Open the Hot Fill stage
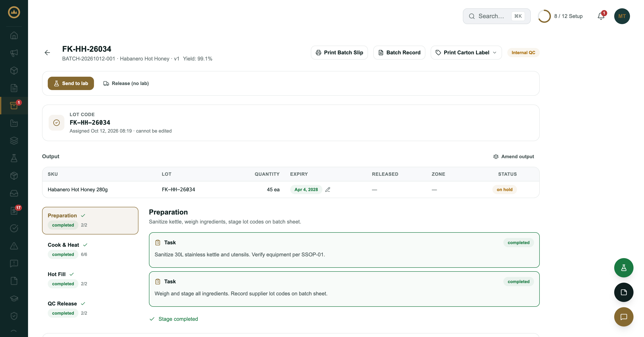Image resolution: width=644 pixels, height=337 pixels. coord(90,279)
